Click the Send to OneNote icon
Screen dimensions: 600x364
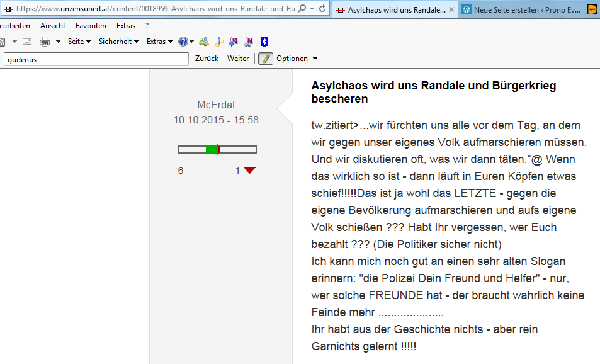234,42
